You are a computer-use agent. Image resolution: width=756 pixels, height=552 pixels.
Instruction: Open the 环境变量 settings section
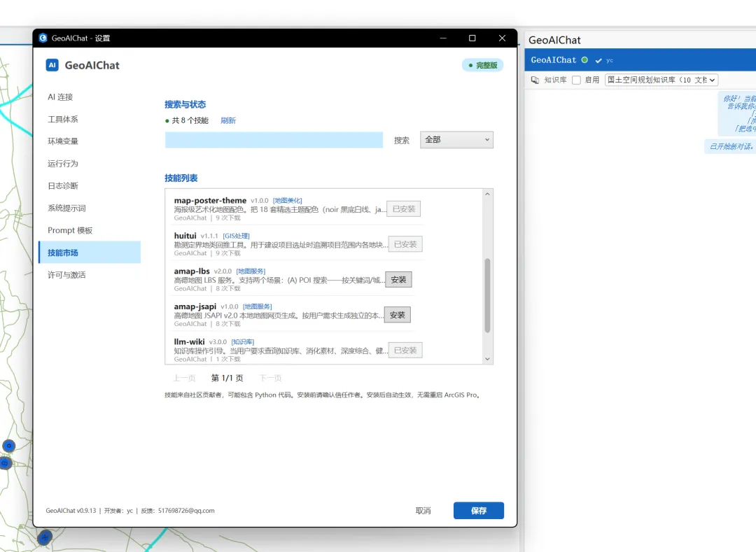63,141
